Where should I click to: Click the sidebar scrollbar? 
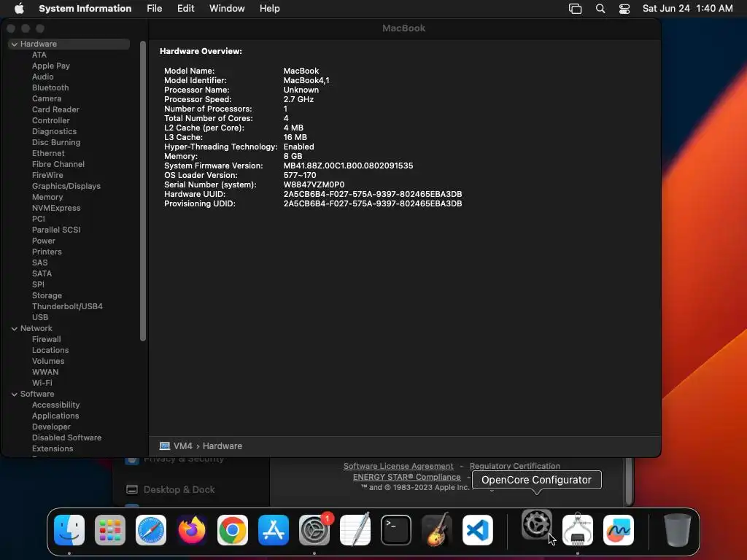(142, 191)
